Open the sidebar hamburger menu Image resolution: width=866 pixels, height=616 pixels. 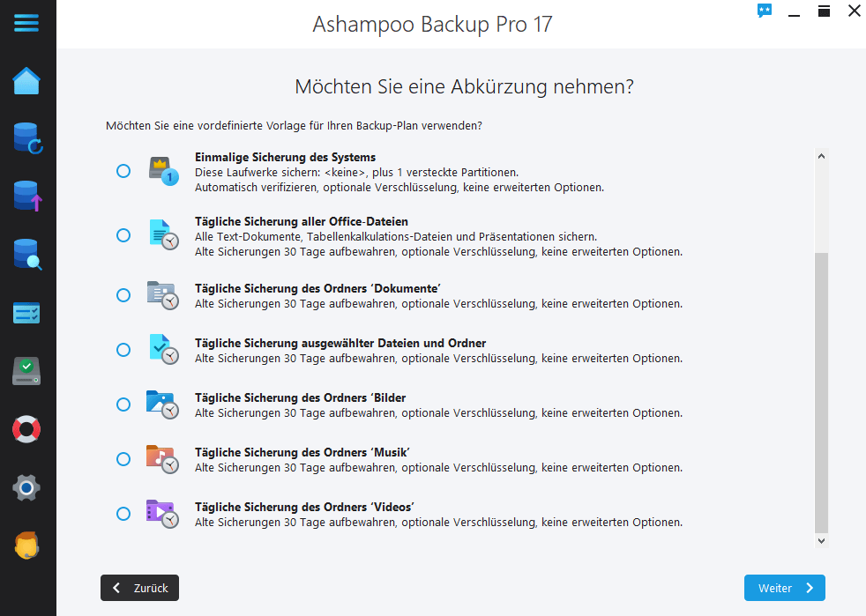27,23
